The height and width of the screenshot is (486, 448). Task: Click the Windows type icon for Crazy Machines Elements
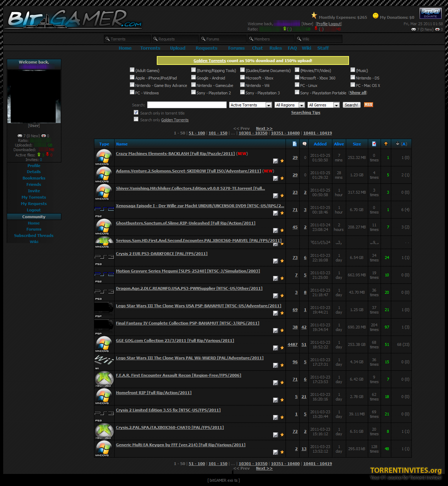[x=104, y=157]
